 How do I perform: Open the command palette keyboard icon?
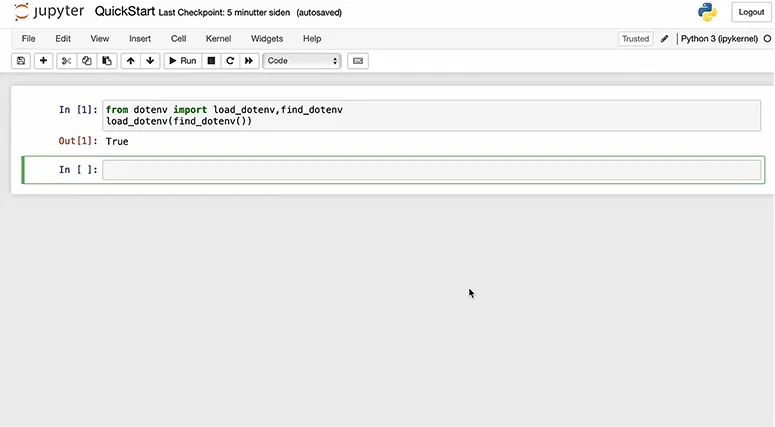pos(359,61)
